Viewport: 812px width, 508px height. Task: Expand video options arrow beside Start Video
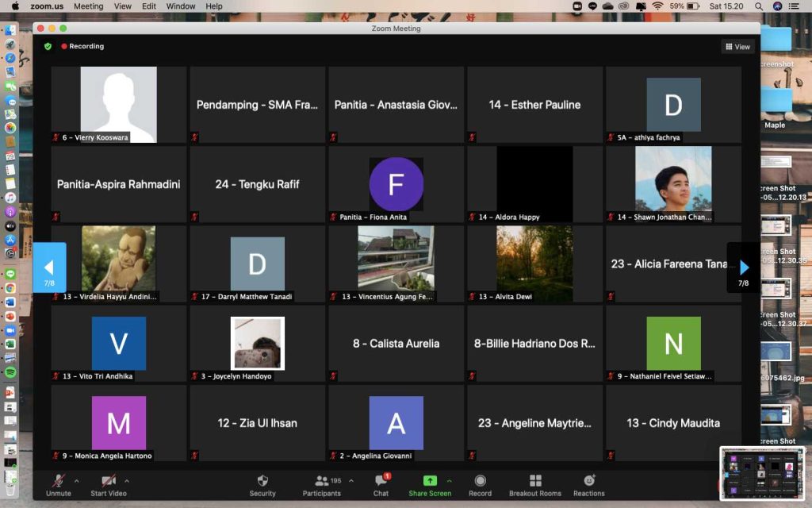127,480
